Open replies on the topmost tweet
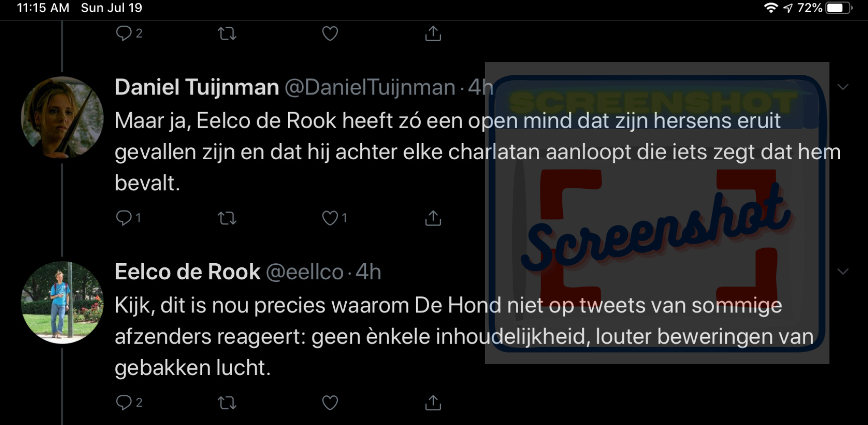 (124, 34)
